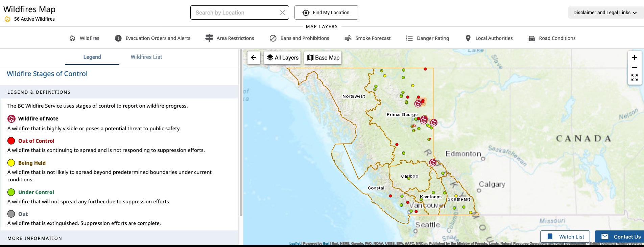Switch to the Wildfires List tab

146,57
